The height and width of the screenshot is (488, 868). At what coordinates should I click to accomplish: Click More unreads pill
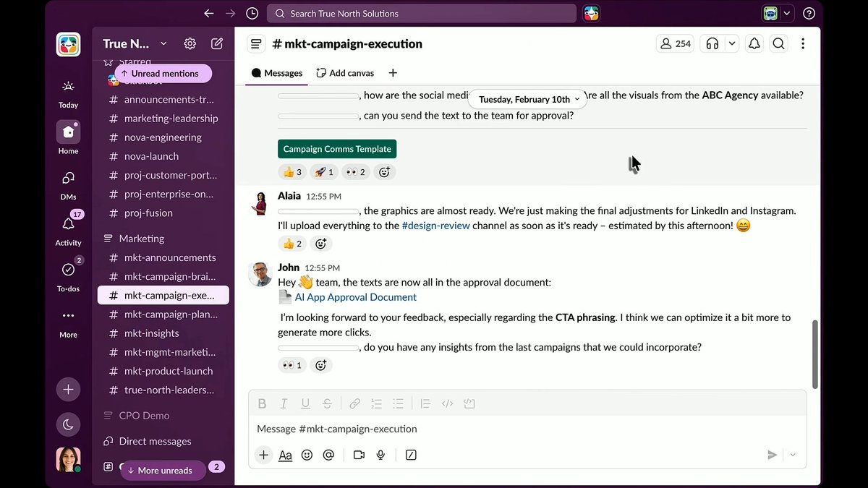[x=163, y=471]
